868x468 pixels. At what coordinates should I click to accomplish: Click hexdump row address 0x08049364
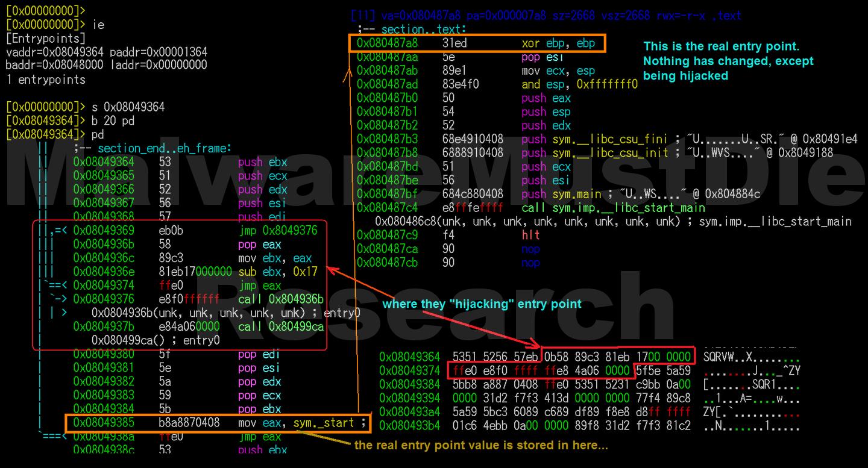[x=410, y=357]
